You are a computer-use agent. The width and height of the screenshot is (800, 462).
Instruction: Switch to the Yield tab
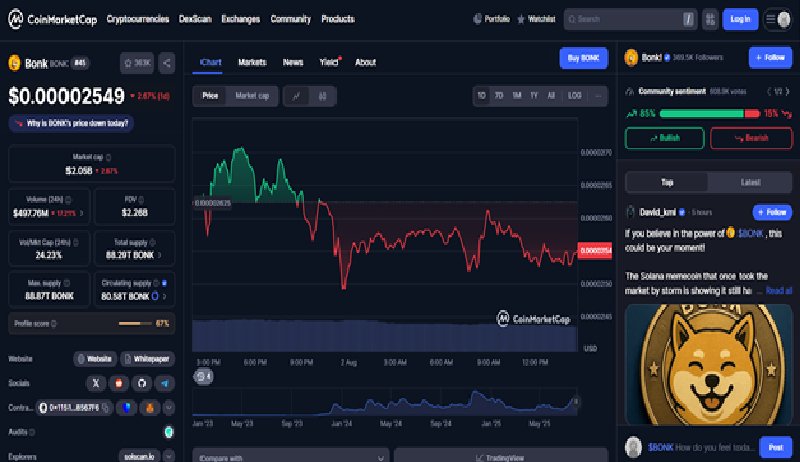329,62
